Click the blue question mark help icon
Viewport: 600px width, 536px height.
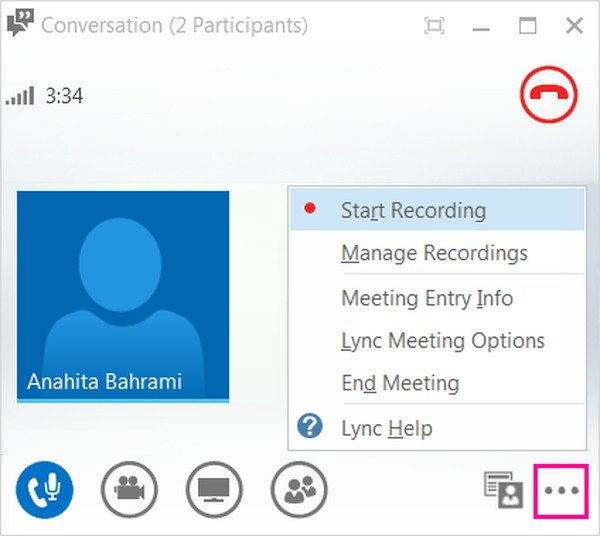coord(311,428)
